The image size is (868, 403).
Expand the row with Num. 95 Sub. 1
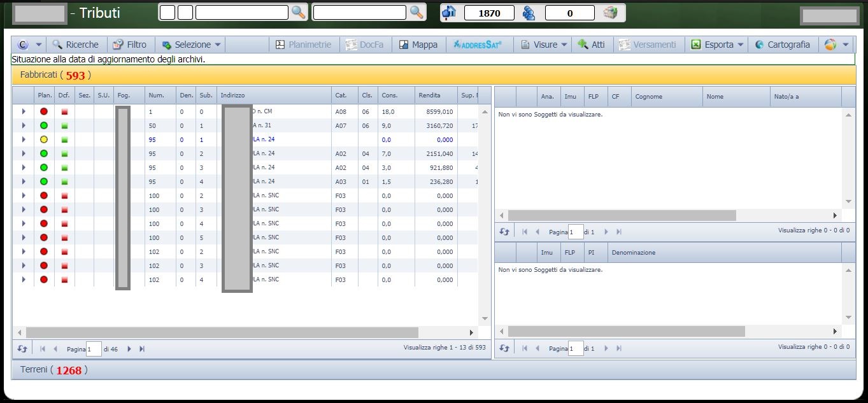click(24, 139)
